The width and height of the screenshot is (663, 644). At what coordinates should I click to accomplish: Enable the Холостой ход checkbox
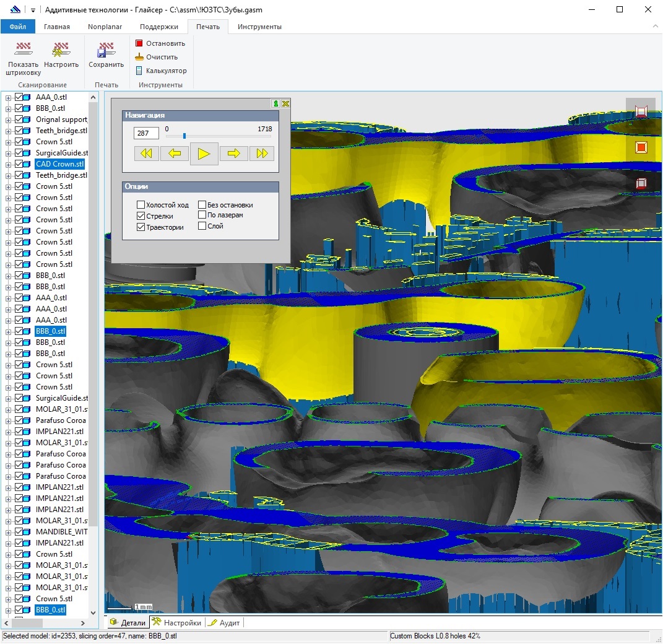pos(141,205)
